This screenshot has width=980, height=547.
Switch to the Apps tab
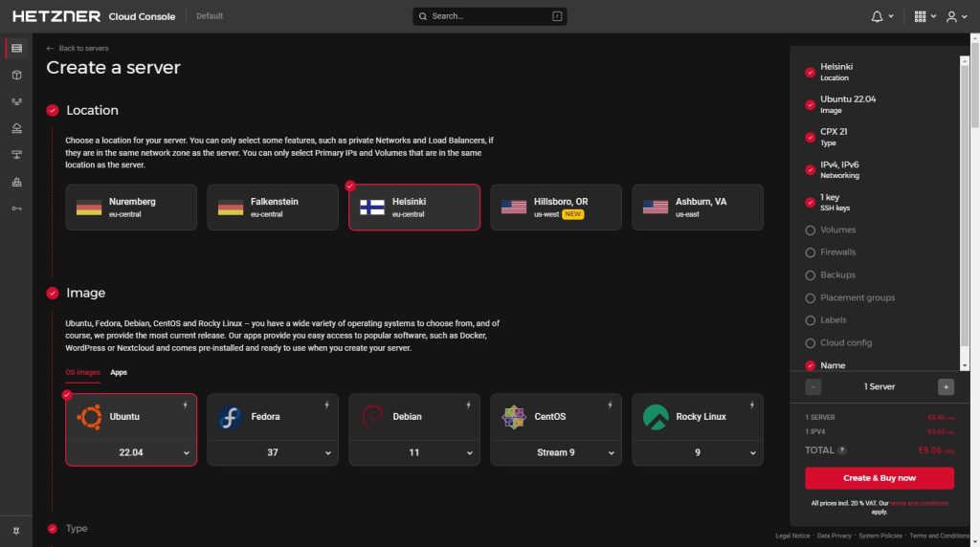119,372
